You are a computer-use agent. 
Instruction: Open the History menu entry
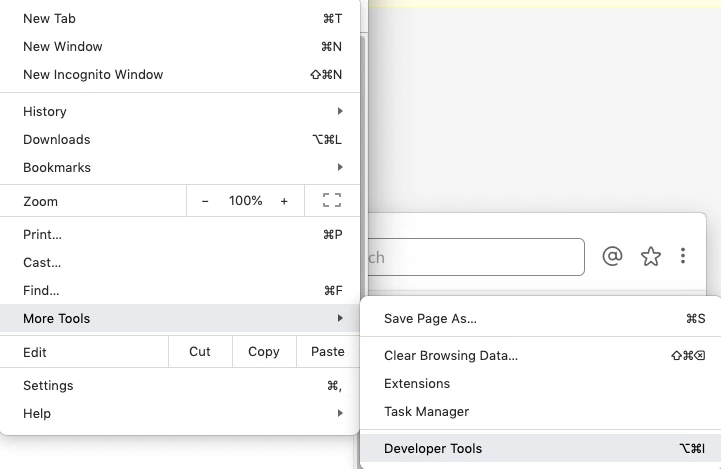[179, 111]
